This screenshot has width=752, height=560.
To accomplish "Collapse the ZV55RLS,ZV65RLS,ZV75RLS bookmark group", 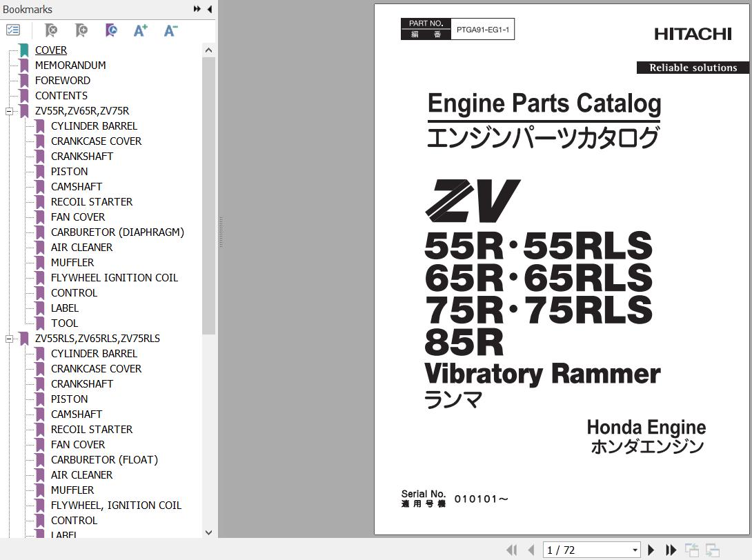I will 10,339.
